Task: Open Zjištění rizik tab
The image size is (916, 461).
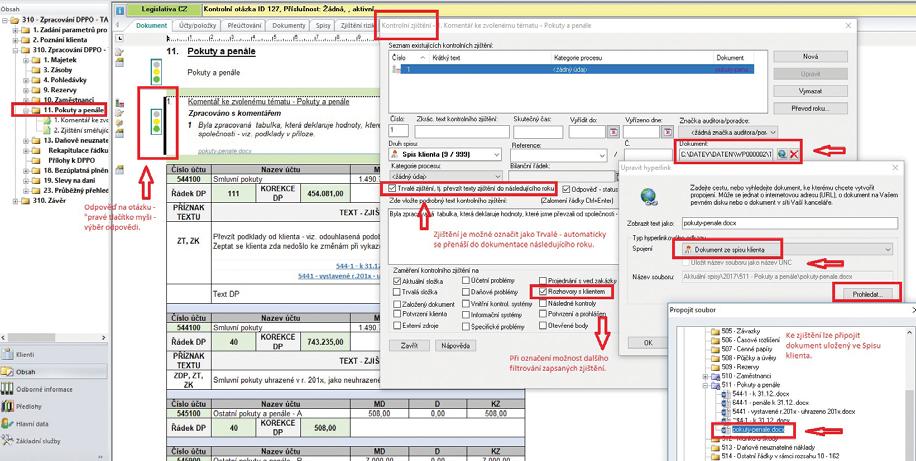Action: [x=356, y=26]
